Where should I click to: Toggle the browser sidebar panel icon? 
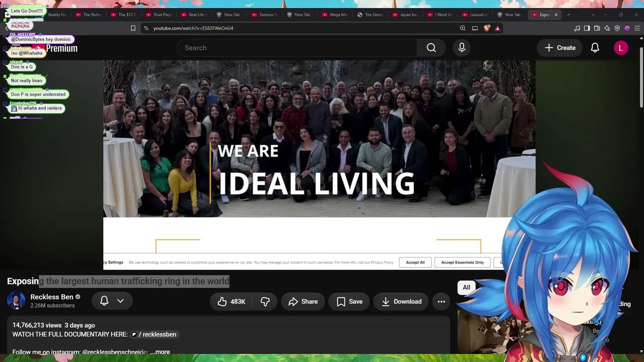click(x=587, y=28)
